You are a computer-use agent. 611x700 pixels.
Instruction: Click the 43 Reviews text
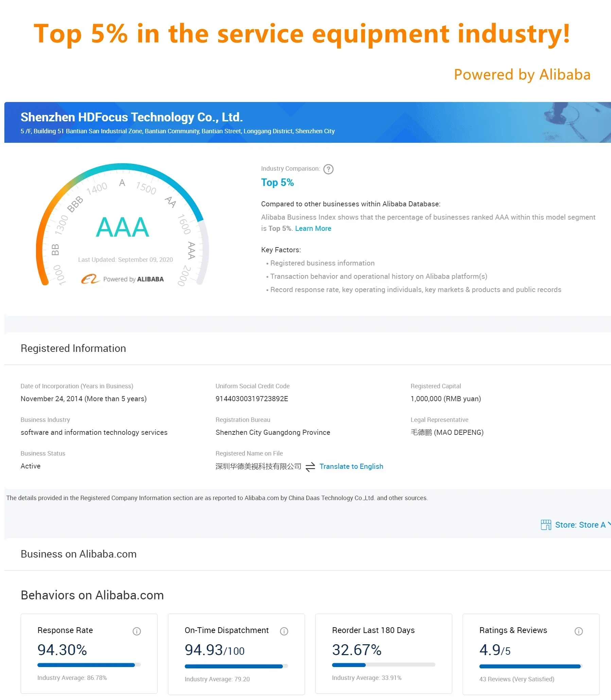(516, 679)
